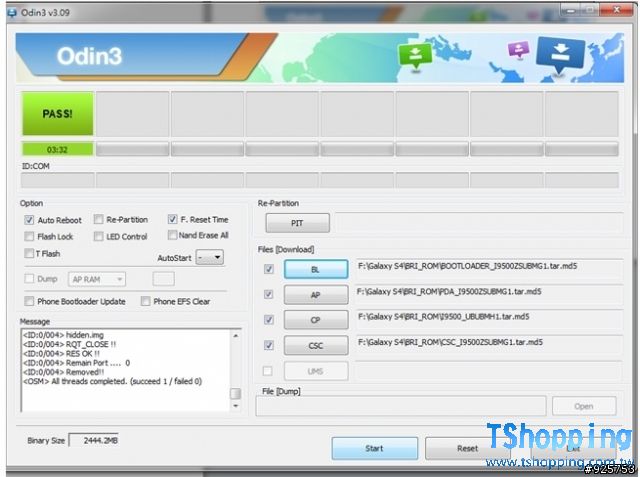
Task: Click the AP file button
Action: [x=316, y=295]
